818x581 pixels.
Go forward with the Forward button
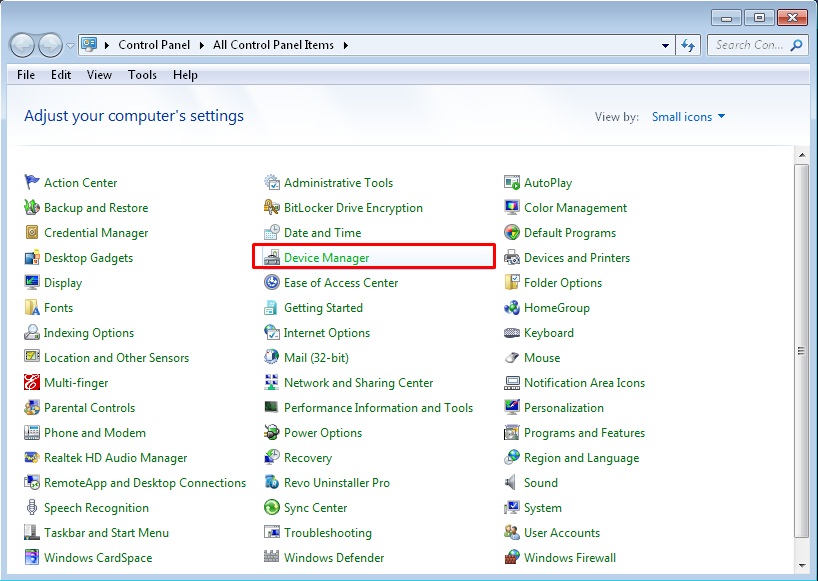click(x=51, y=45)
